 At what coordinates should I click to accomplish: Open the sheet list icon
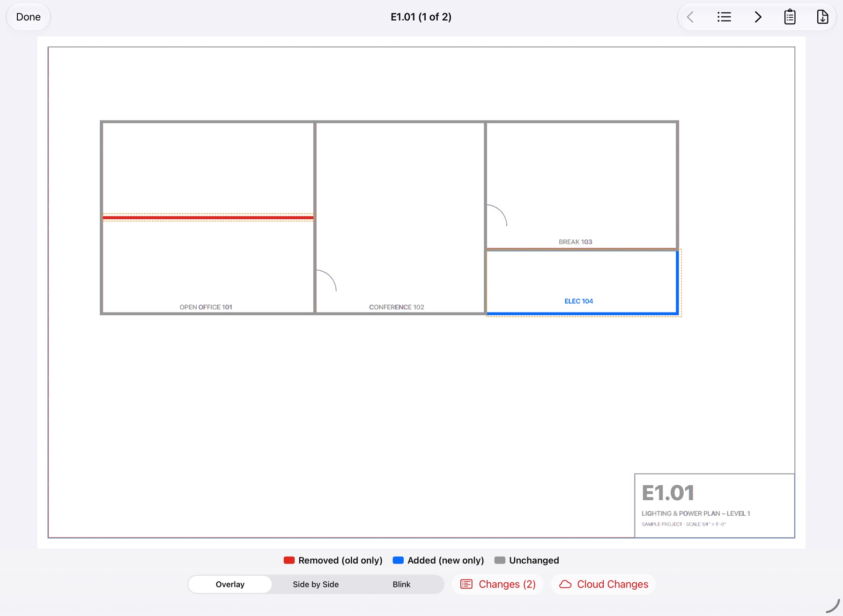click(x=724, y=17)
